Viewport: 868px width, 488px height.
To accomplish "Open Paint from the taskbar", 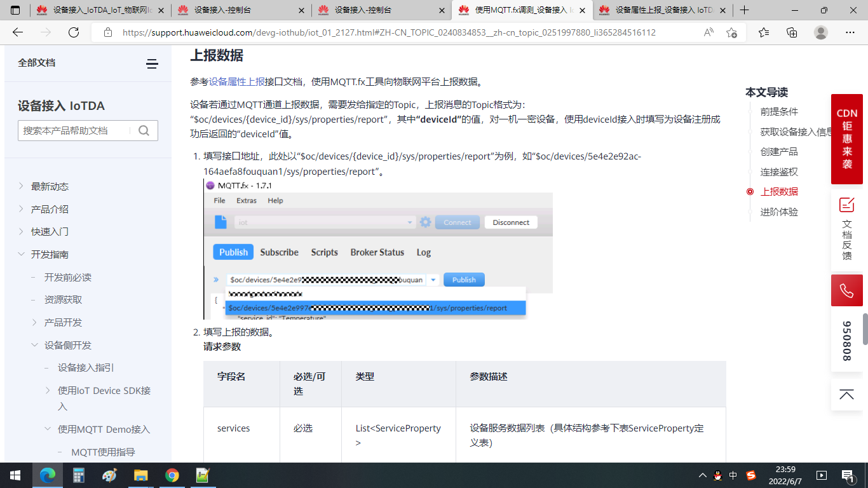I will (x=110, y=475).
